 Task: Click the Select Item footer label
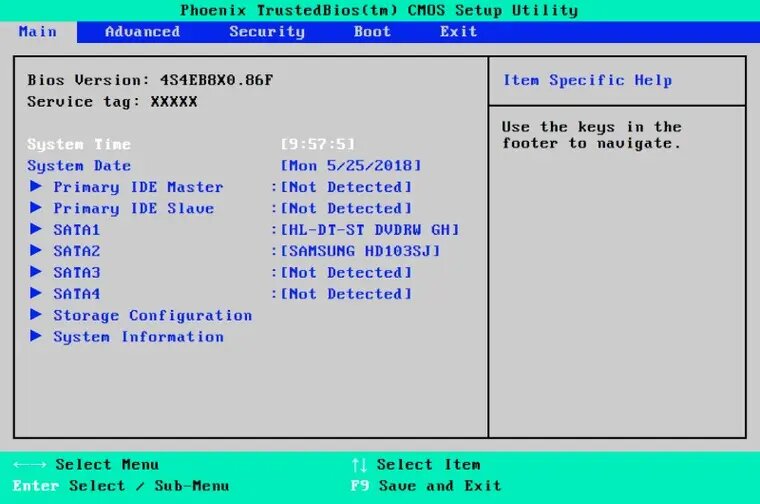click(x=429, y=465)
